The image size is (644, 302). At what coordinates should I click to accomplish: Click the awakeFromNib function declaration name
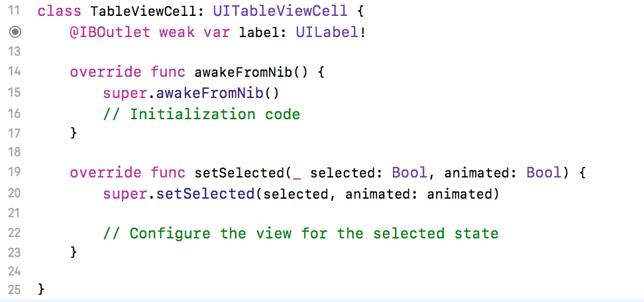click(x=243, y=72)
